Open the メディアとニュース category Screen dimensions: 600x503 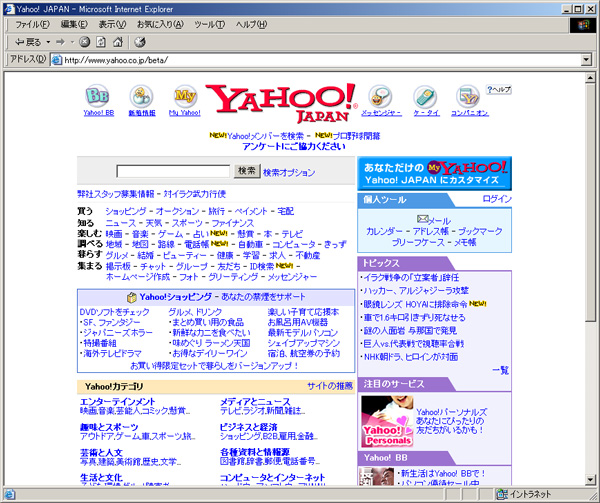(x=255, y=402)
